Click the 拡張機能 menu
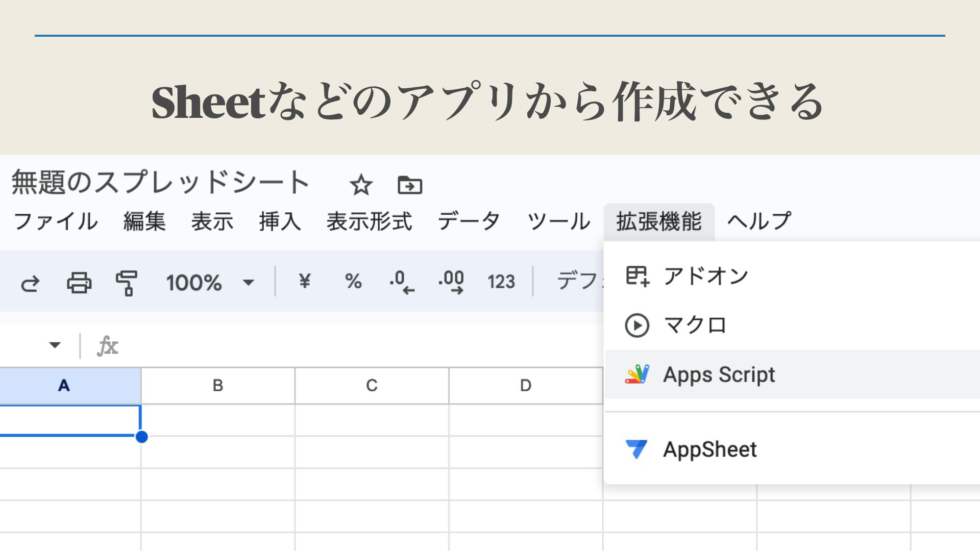This screenshot has height=551, width=980. [659, 221]
